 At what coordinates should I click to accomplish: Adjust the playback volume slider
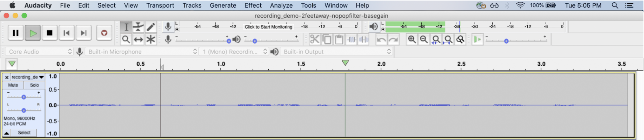255,41
